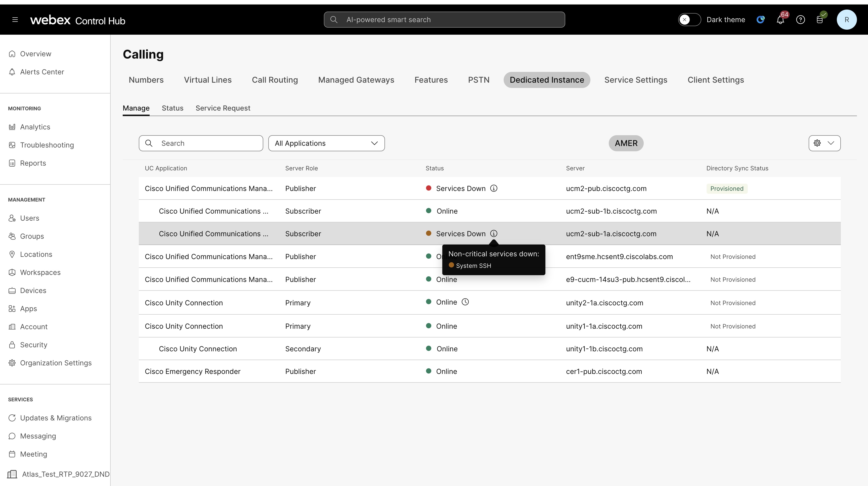Switch to PSTN tab

(x=479, y=80)
